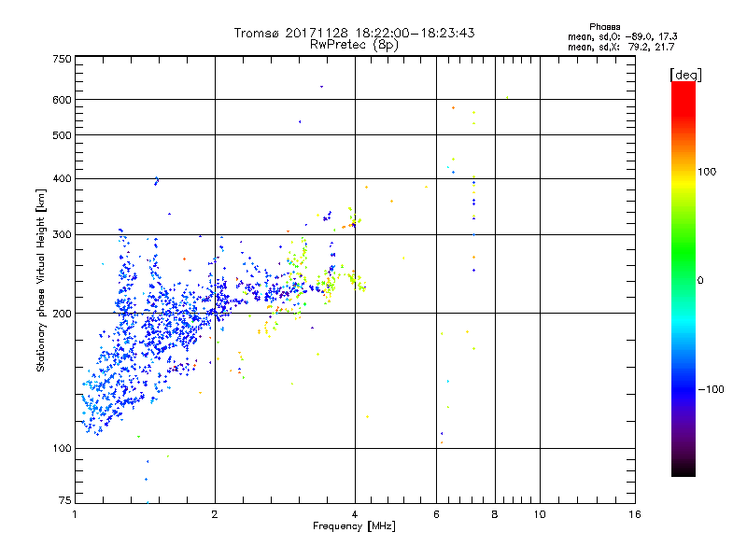Click the red top of the phase colorbar

683,87
